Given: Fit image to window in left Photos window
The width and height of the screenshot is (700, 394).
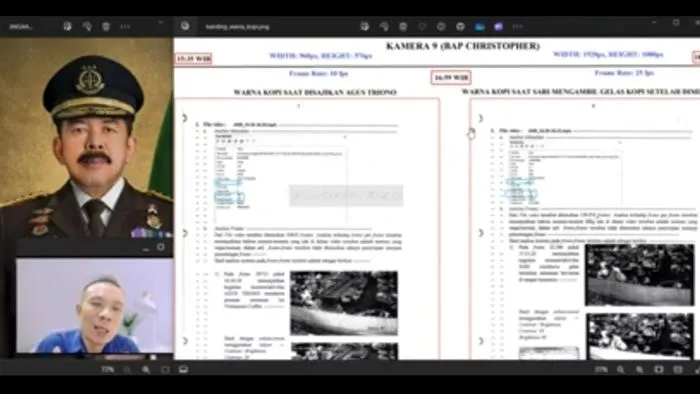Looking at the screenshot, I should click(165, 369).
